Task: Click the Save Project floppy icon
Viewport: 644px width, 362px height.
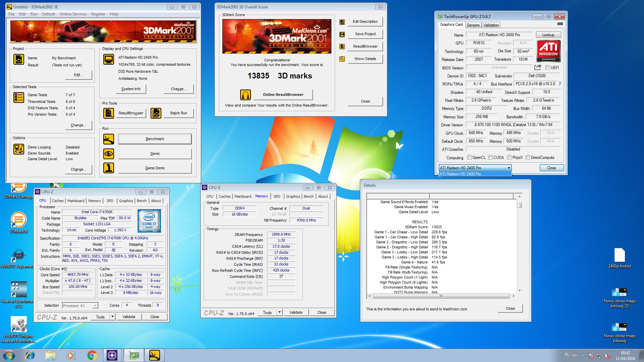Action: [x=342, y=35]
